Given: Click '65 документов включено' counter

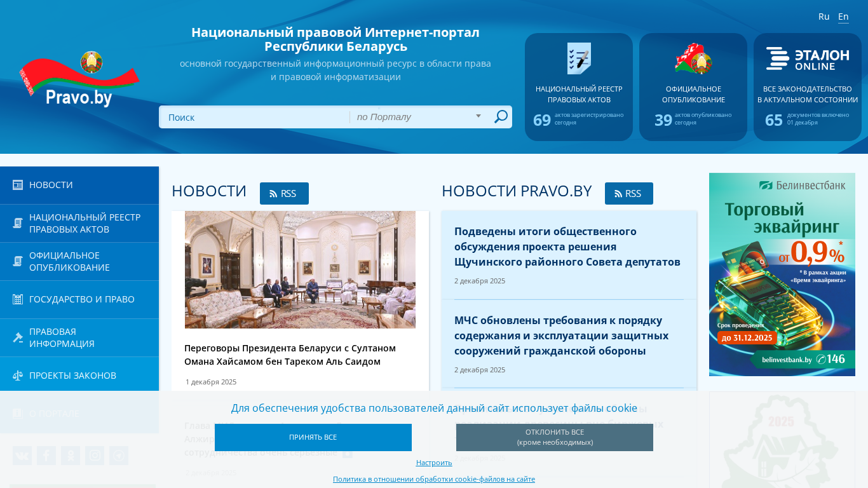Looking at the screenshot, I should [808, 119].
